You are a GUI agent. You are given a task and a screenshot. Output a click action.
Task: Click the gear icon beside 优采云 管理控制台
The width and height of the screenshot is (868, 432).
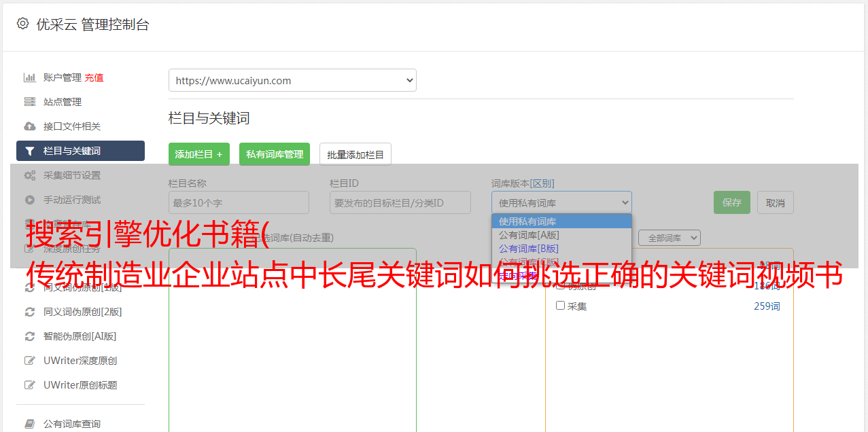[22, 24]
